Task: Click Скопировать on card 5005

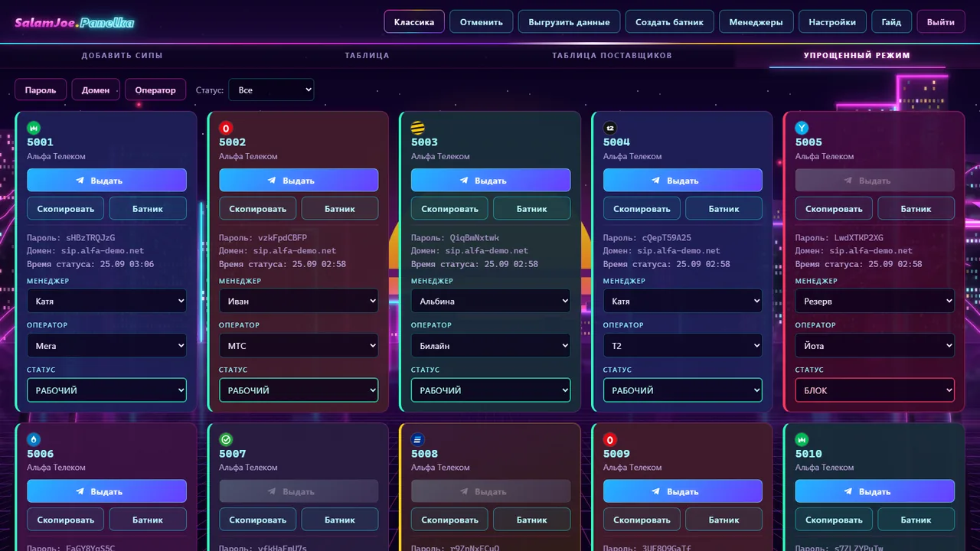Action: 835,208
